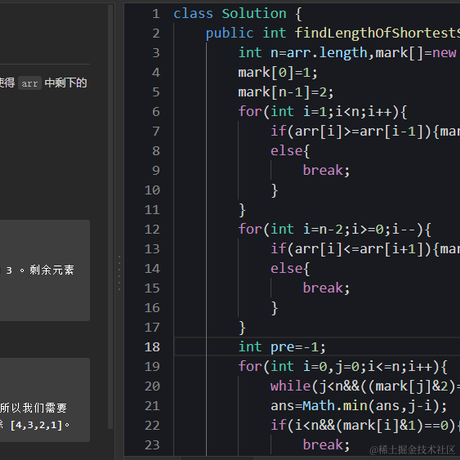Click 'for(int i=1;i<n;i++){' statement
This screenshot has width=460, height=460.
click(x=322, y=112)
